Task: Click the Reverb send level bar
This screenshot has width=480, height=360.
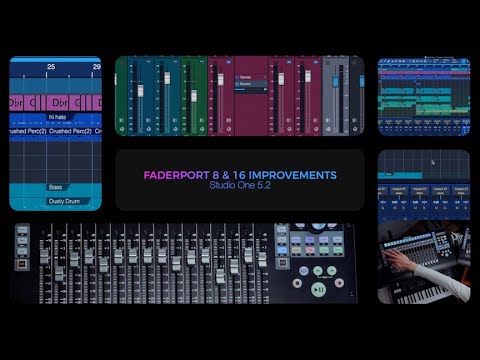Action: pos(251,89)
